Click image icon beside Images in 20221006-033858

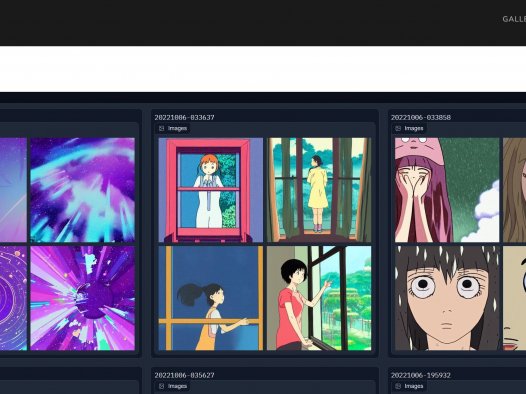[398, 128]
